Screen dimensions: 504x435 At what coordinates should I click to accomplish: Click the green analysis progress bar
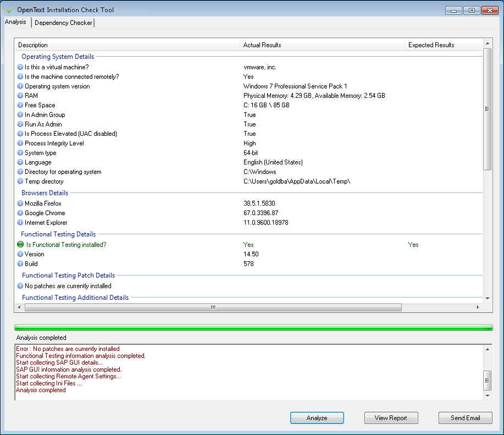click(x=253, y=328)
